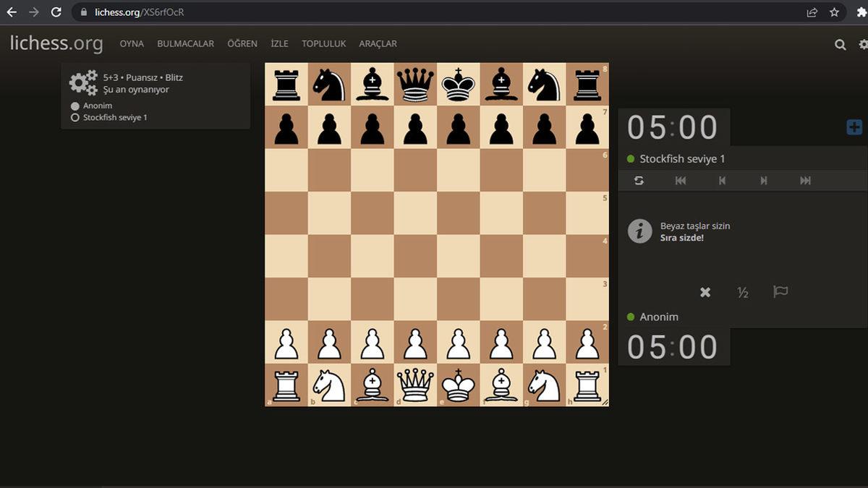Image resolution: width=868 pixels, height=488 pixels.
Task: Step back to previous move
Action: (722, 181)
